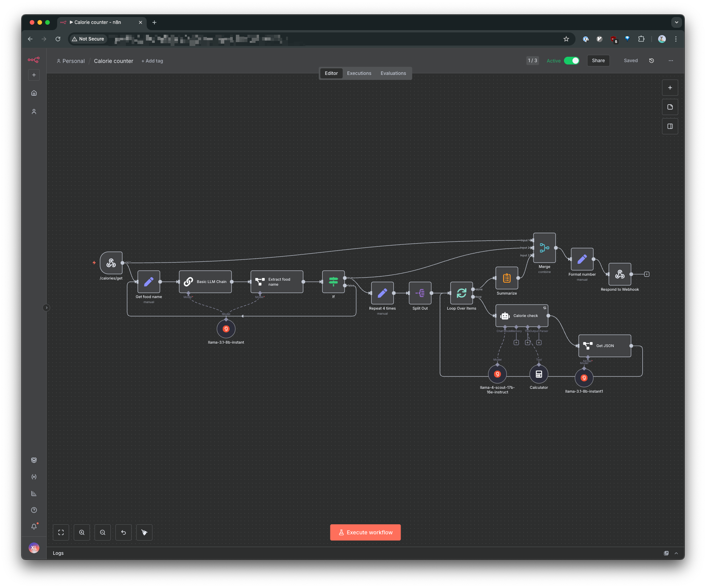Click the Share button
This screenshot has width=706, height=588.
click(x=598, y=61)
